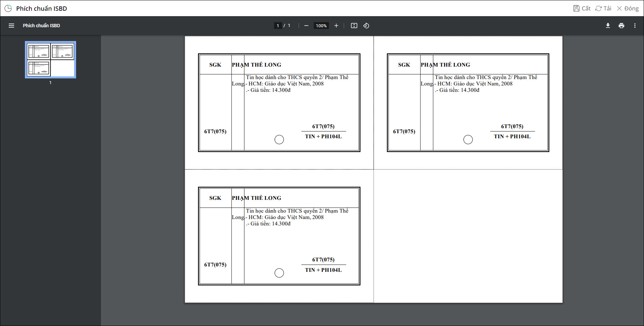Click the zoom out minus button

[x=306, y=26]
